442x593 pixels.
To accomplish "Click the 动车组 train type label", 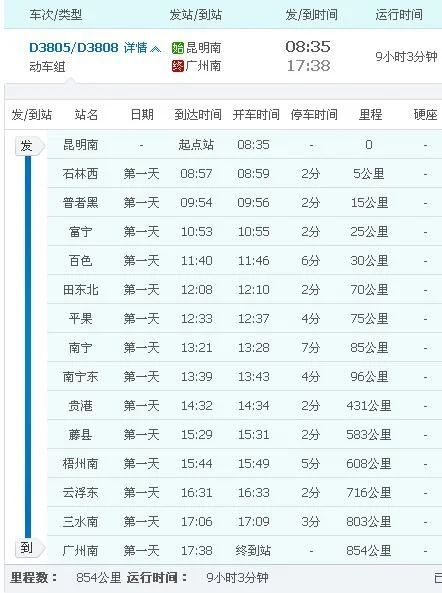I will point(47,67).
